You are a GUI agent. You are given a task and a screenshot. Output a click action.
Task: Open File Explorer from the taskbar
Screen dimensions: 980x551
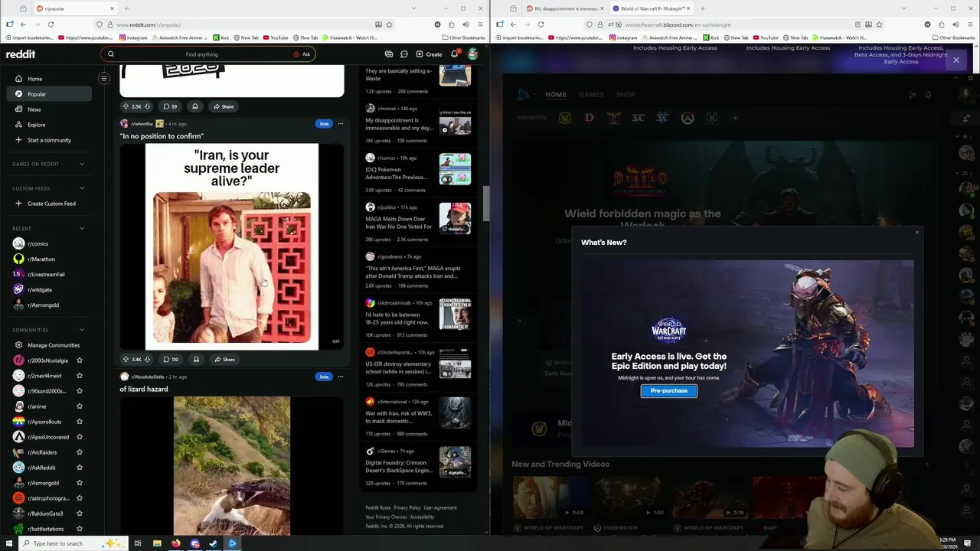pyautogui.click(x=157, y=543)
